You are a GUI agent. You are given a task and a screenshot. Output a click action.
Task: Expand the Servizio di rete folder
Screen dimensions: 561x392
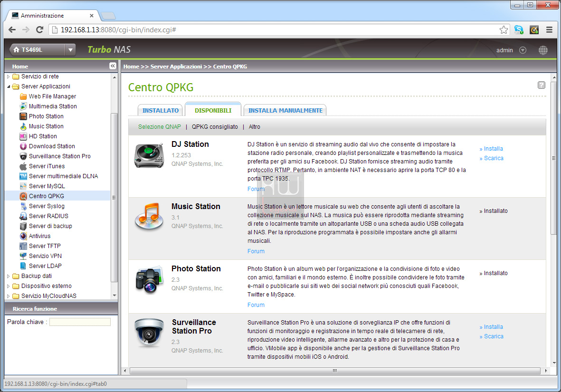point(8,76)
